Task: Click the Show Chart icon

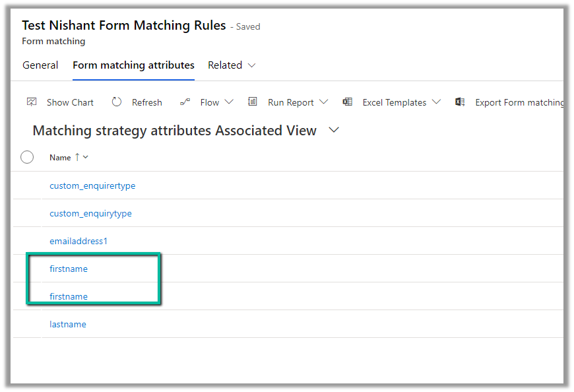Action: [x=32, y=102]
